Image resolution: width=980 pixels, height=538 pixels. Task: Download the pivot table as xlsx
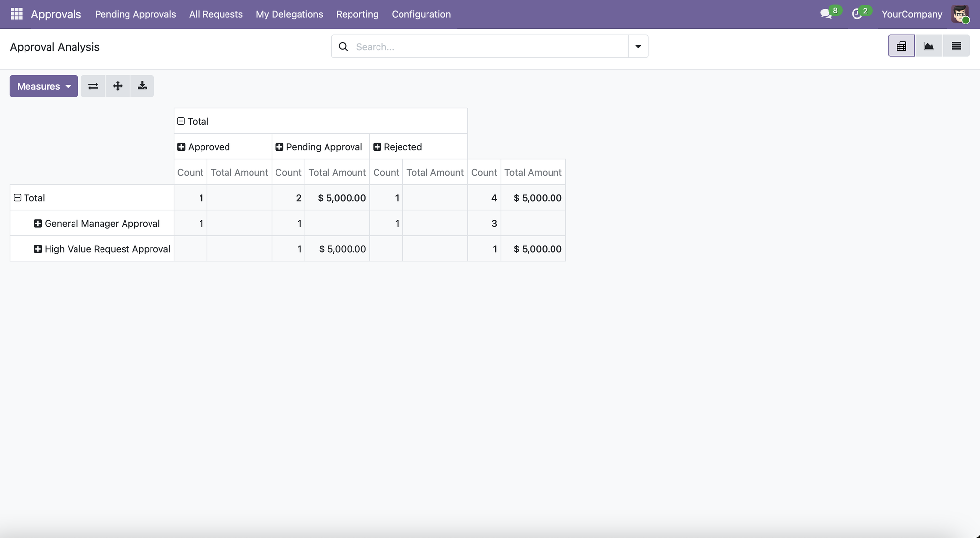[x=142, y=86]
